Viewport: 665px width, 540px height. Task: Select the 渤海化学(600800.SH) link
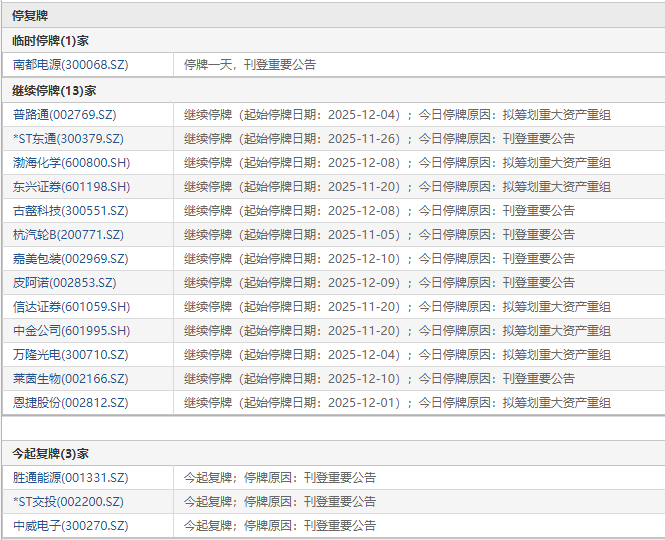coord(72,163)
